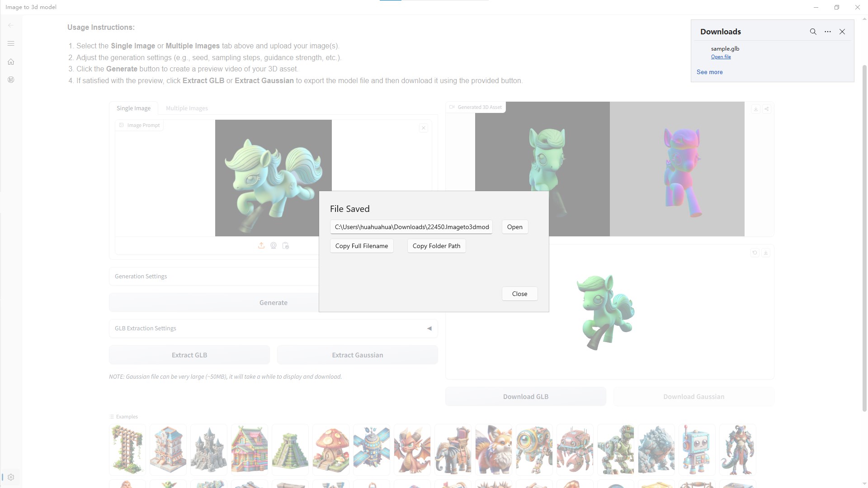Image resolution: width=868 pixels, height=488 pixels.
Task: Upload an image using the upload icon
Action: [261, 245]
